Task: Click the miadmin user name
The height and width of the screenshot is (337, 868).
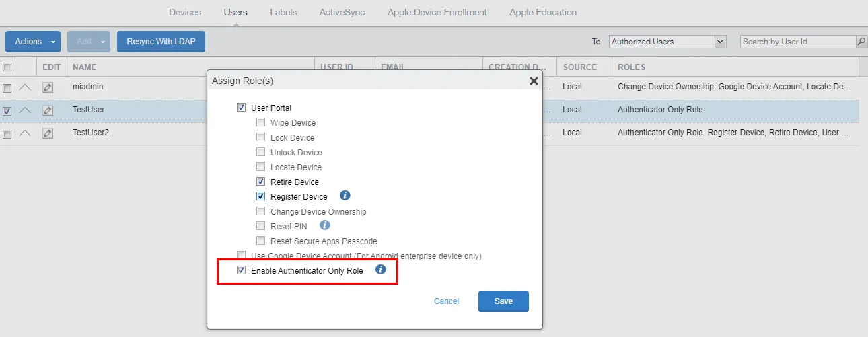Action: tap(88, 87)
